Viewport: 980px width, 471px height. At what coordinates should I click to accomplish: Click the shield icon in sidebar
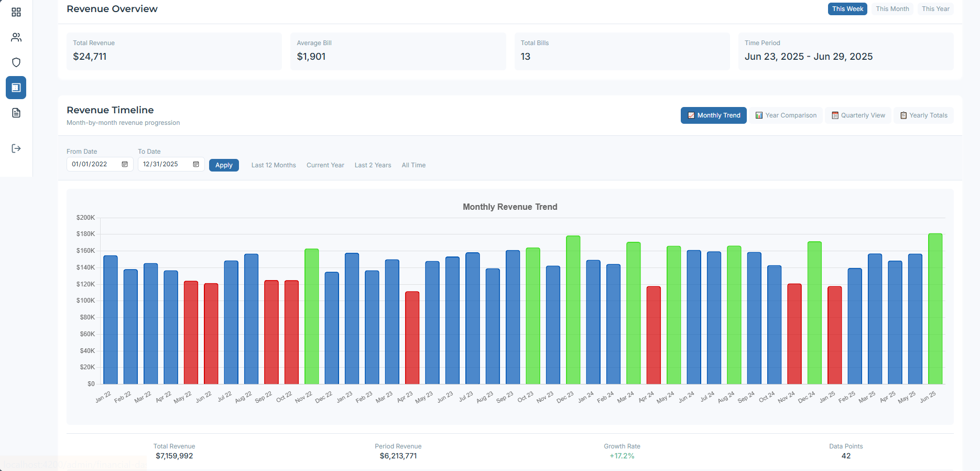[x=16, y=62]
